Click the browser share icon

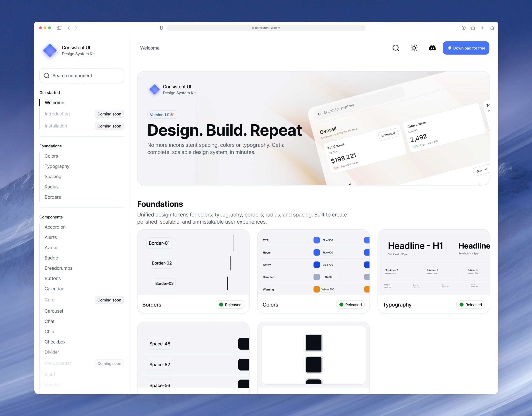click(473, 28)
